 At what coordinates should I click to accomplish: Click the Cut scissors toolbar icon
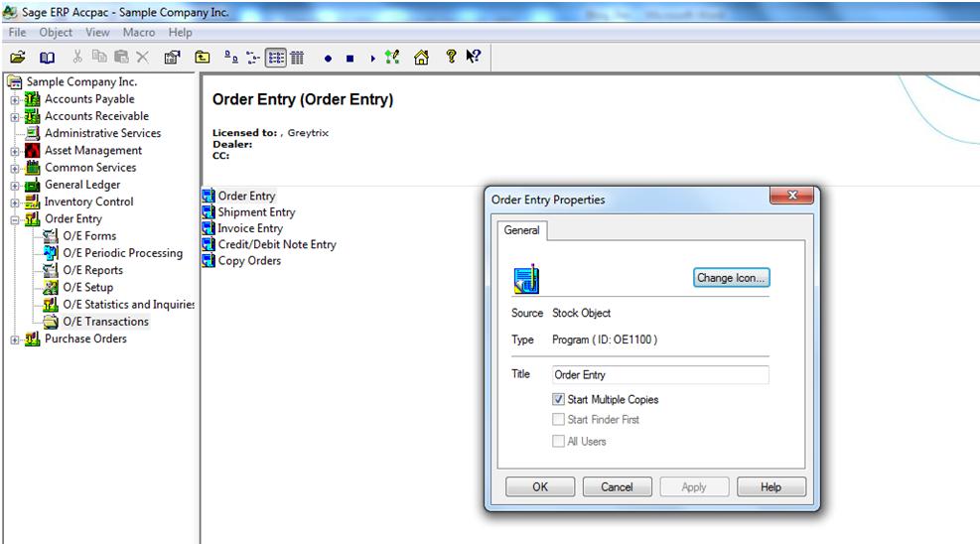(x=76, y=57)
